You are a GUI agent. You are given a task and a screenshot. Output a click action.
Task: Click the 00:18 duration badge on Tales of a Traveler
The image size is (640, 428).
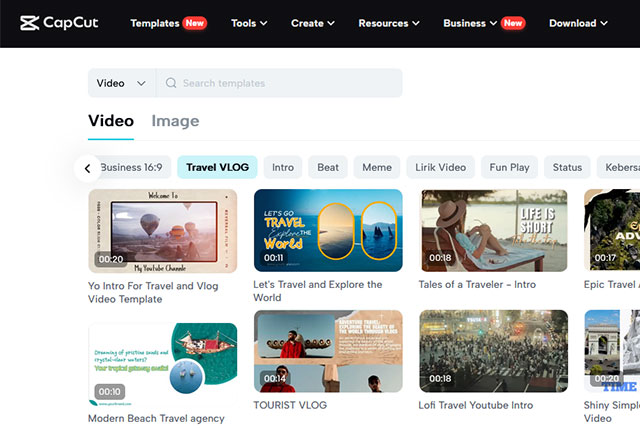pos(440,258)
